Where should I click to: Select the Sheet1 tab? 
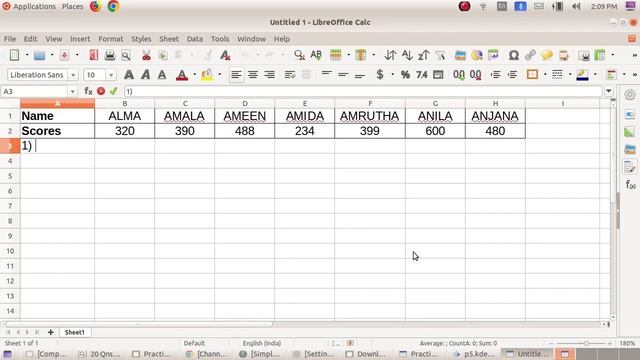click(x=75, y=332)
